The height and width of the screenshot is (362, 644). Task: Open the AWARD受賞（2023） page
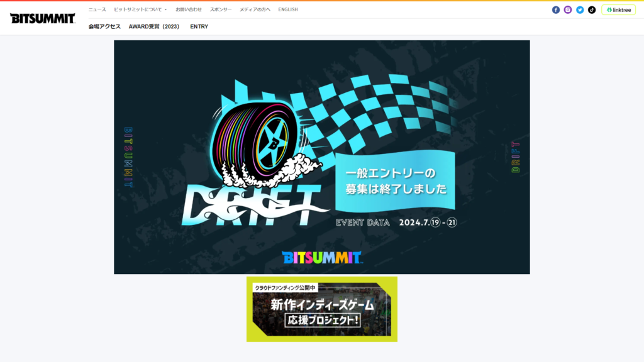(154, 26)
